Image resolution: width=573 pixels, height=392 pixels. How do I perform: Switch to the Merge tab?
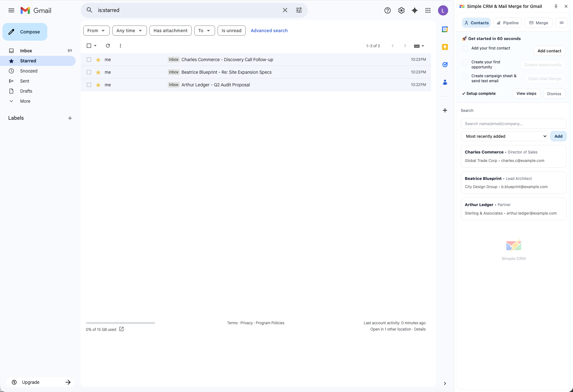tap(538, 22)
